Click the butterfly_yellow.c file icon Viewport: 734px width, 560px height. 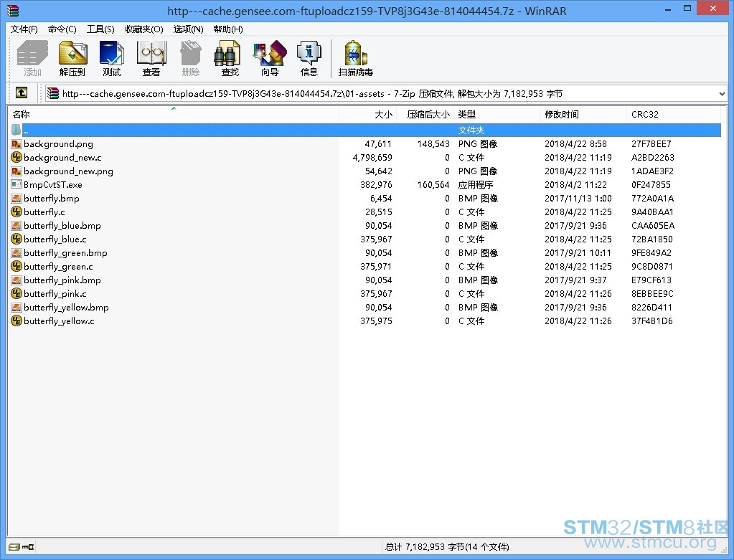(x=17, y=321)
